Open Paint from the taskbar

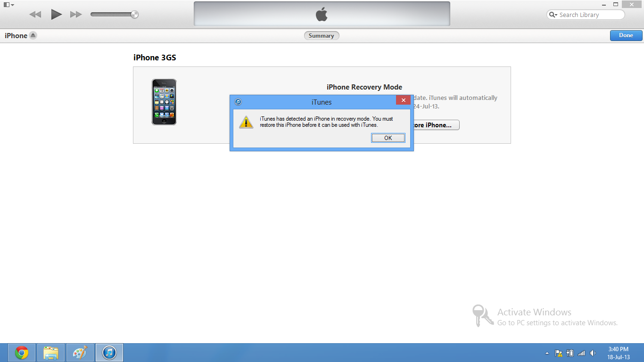click(80, 353)
